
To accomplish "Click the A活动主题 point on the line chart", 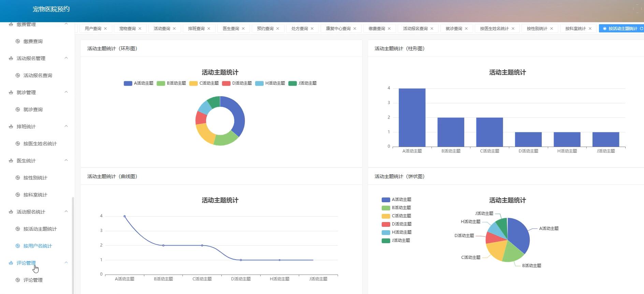I will [x=125, y=216].
